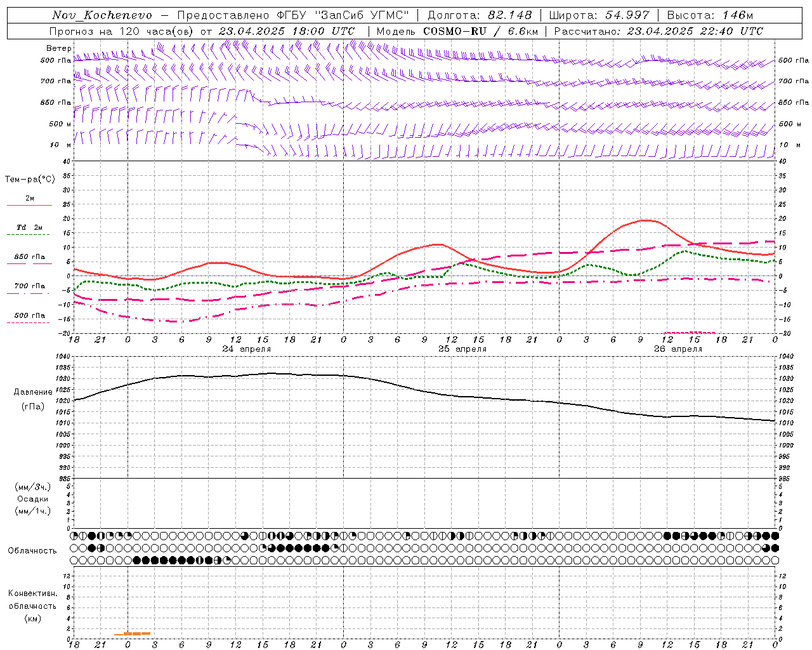The height and width of the screenshot is (650, 812).
Task: Click the line sample under Td 2м
Action: coord(29,235)
